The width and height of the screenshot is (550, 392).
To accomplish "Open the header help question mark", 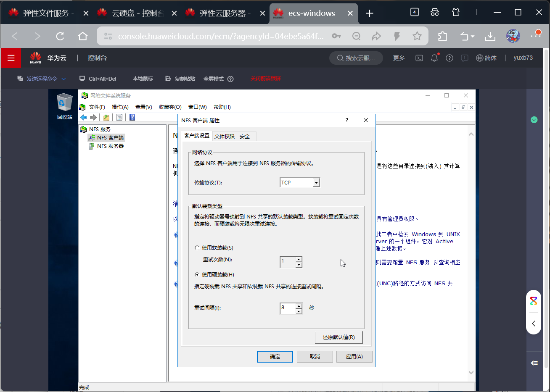I will [x=450, y=58].
